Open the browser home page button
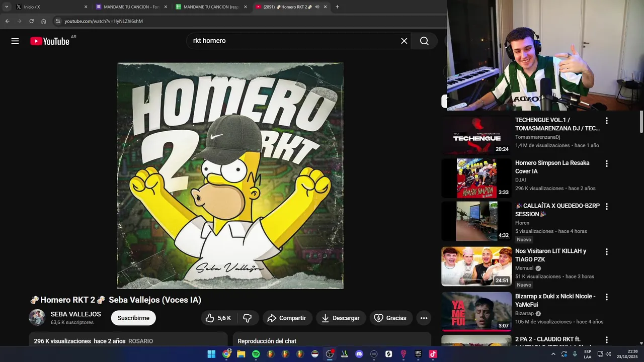This screenshot has height=362, width=644. click(x=43, y=21)
